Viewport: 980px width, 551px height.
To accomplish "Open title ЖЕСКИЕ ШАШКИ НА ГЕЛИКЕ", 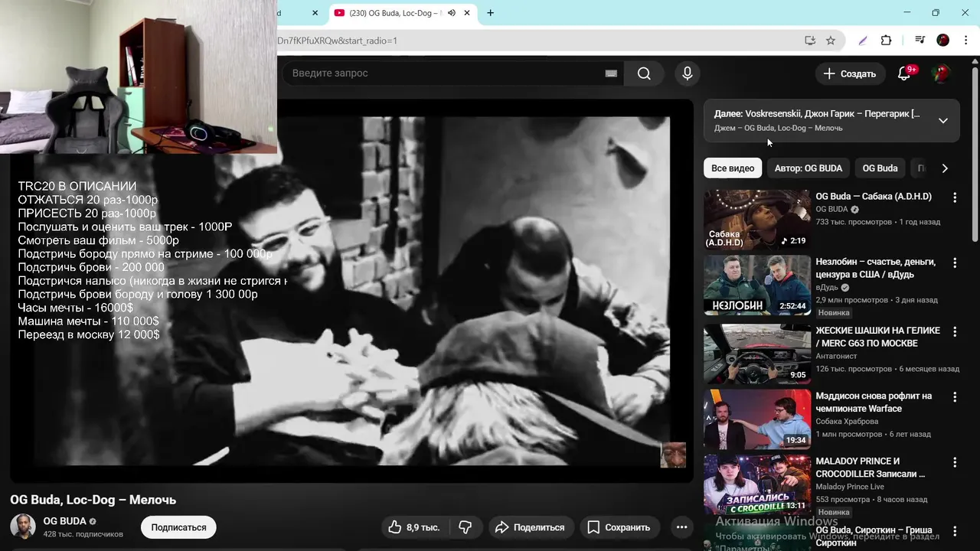I will point(877,337).
